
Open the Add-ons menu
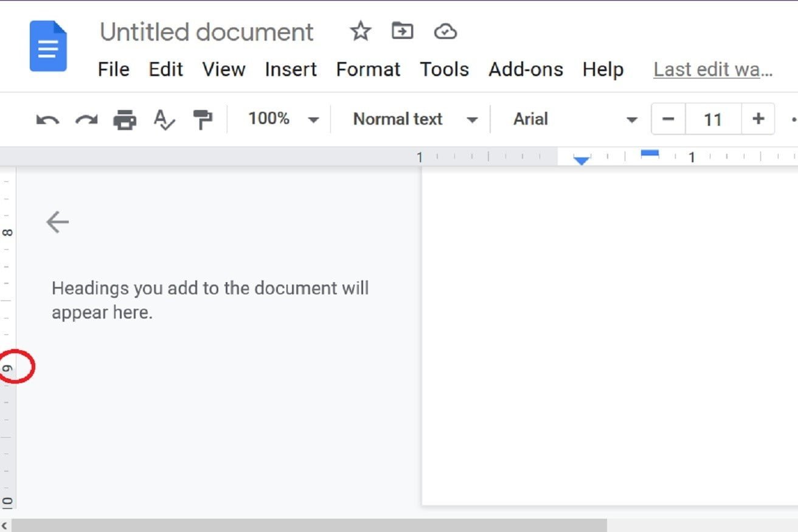click(x=526, y=69)
